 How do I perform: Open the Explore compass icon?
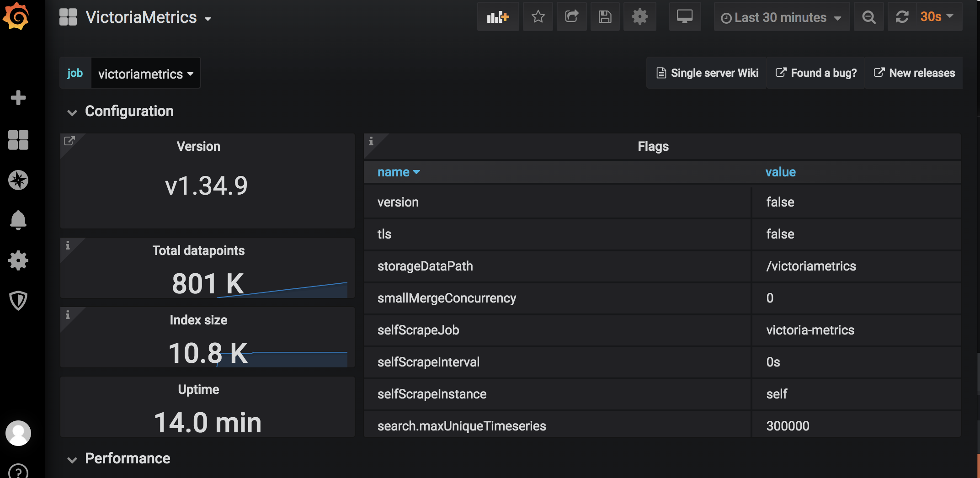[x=18, y=180]
